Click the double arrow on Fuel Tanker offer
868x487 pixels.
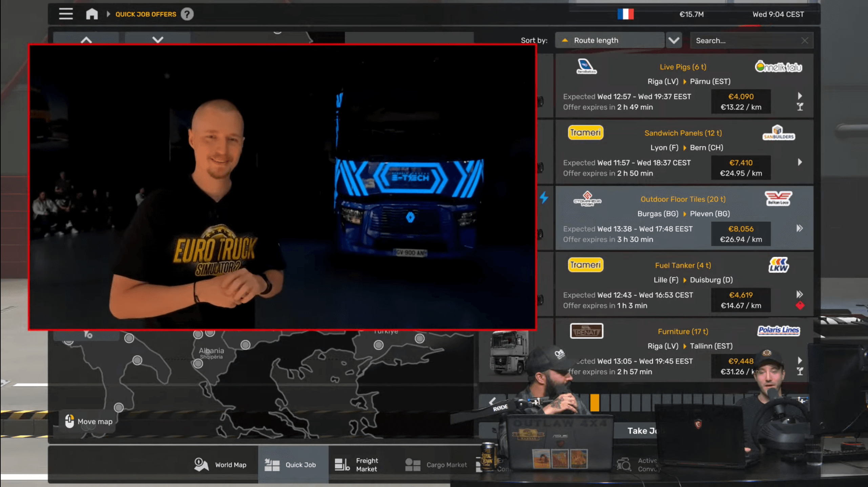800,294
